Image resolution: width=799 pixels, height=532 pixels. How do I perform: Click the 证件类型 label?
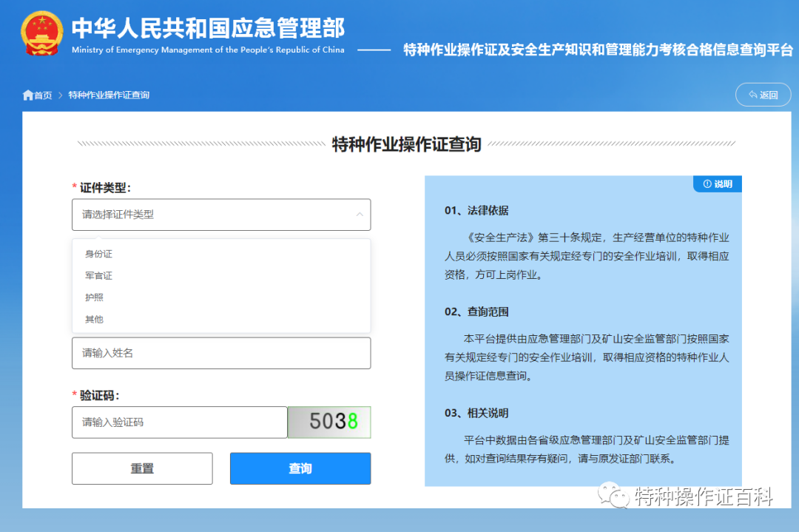[x=105, y=188]
